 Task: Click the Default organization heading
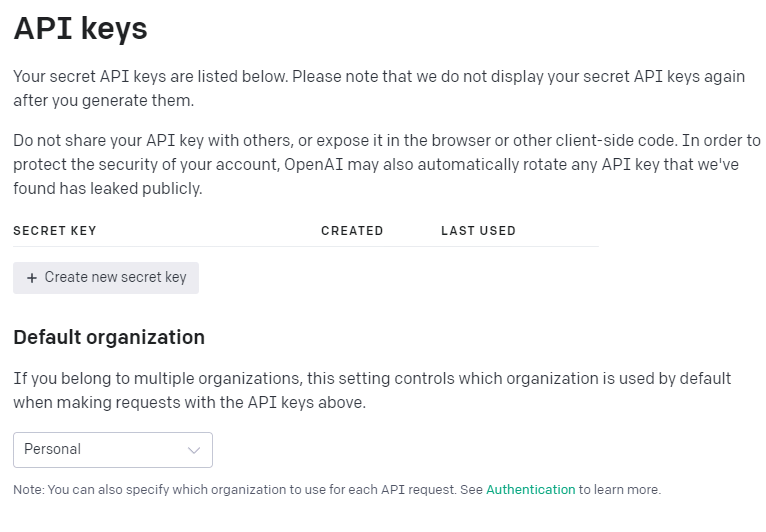(x=109, y=337)
